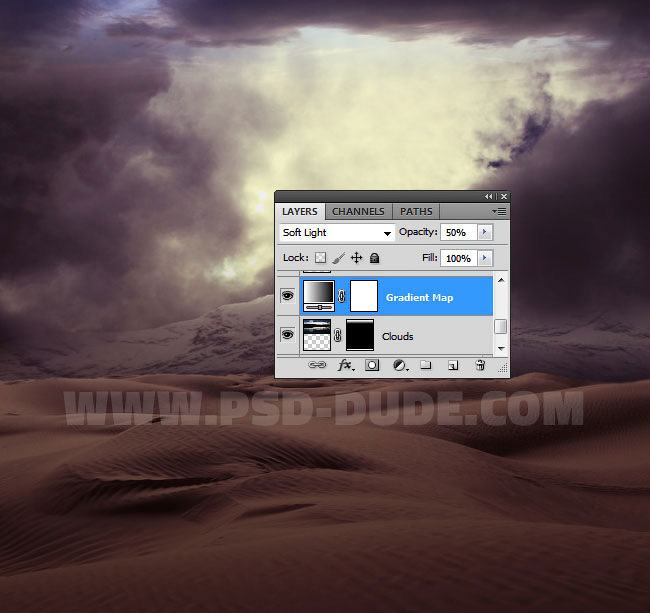Open the Layers panel options menu
The image size is (650, 613).
(x=499, y=212)
